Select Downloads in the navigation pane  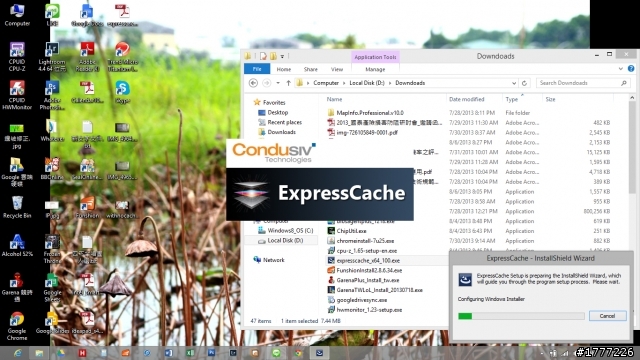click(281, 132)
